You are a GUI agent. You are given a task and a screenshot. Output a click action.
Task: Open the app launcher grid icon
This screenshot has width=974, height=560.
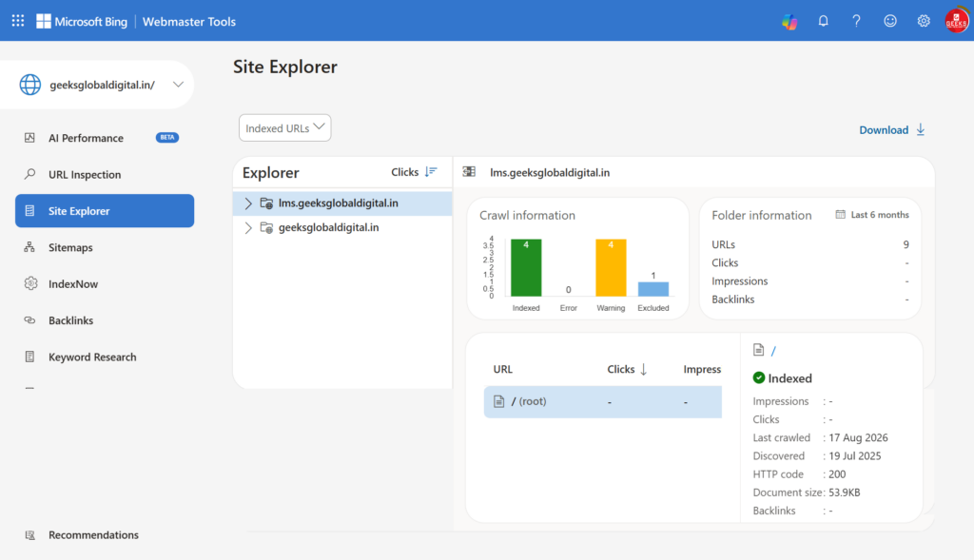[18, 21]
